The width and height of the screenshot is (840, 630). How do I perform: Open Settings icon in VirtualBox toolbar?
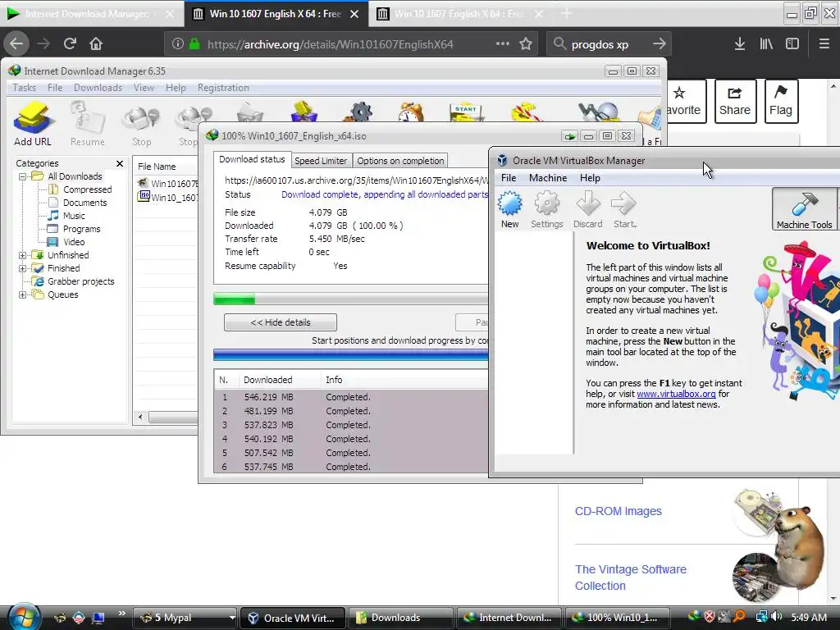coord(546,209)
